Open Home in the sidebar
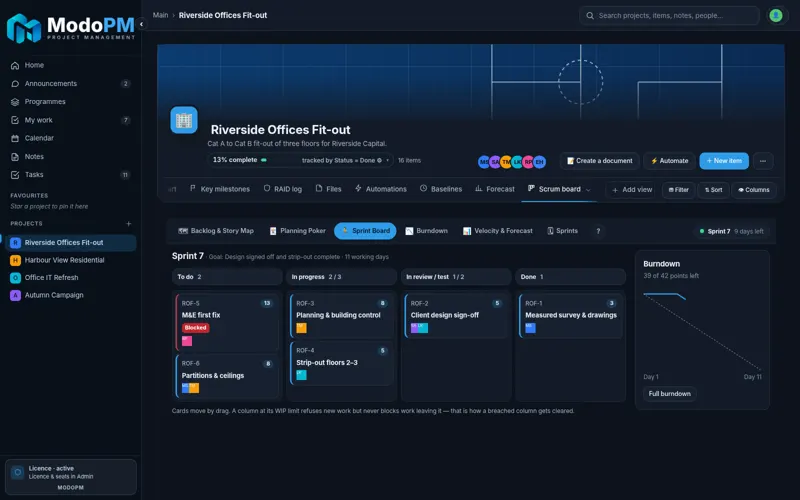800x500 pixels. 70,65
